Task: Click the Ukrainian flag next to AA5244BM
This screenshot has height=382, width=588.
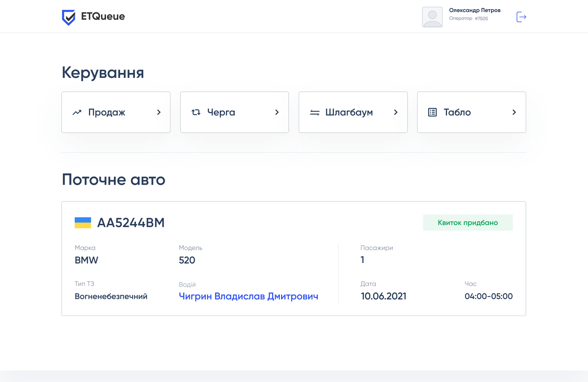Action: point(83,223)
